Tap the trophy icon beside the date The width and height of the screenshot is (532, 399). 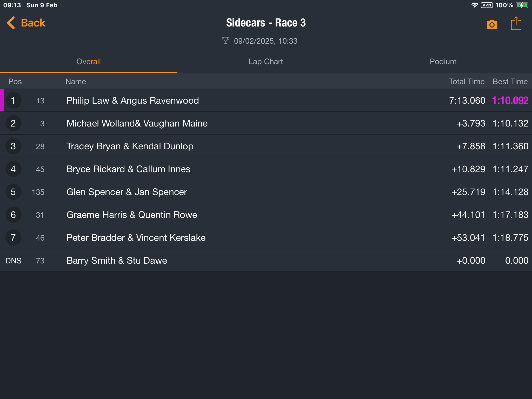pos(225,41)
